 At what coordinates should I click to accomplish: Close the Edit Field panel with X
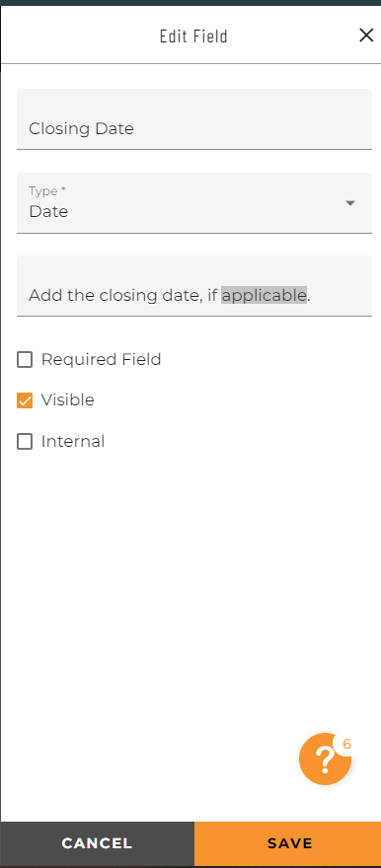click(x=366, y=36)
